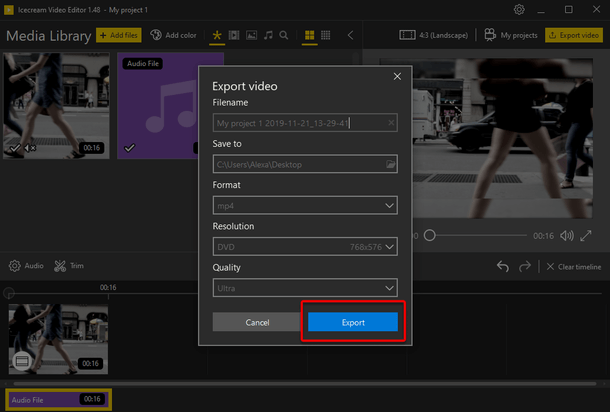The height and width of the screenshot is (412, 610).
Task: Switch library to grid view
Action: point(309,35)
